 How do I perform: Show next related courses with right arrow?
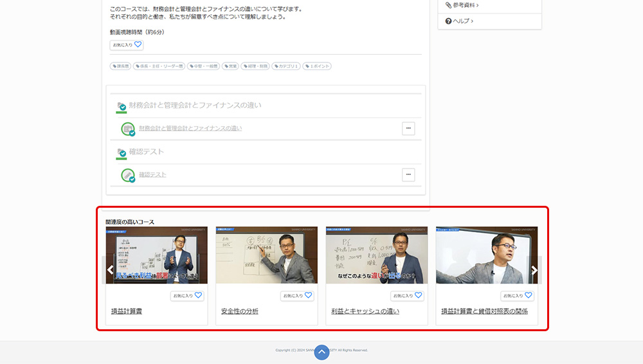pos(534,270)
